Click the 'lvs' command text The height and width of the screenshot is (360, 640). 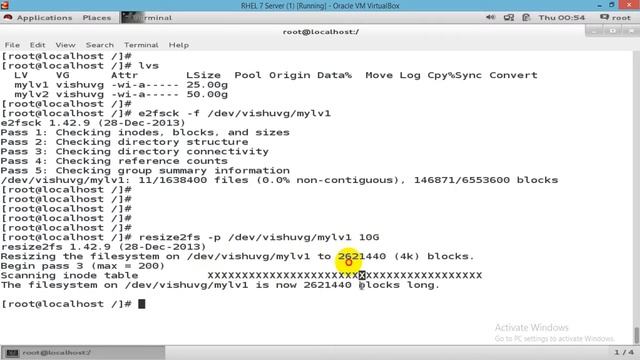[x=148, y=66]
